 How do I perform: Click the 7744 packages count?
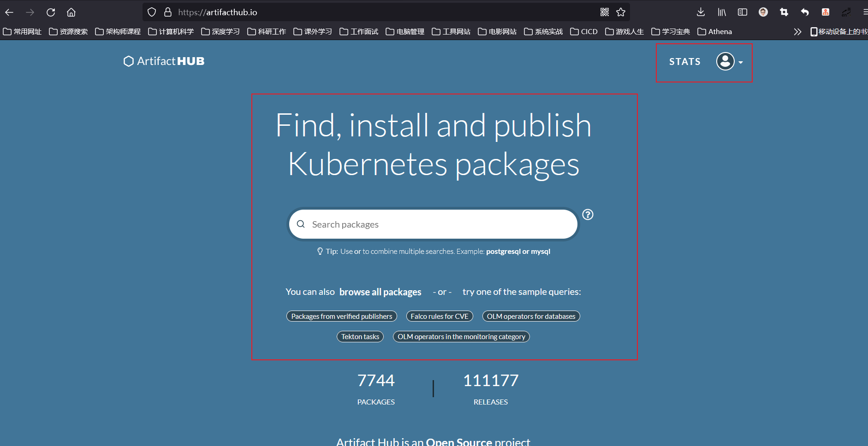(x=376, y=381)
